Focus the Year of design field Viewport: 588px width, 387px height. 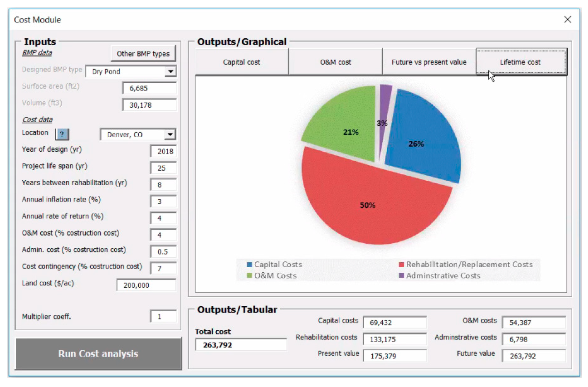(x=163, y=151)
